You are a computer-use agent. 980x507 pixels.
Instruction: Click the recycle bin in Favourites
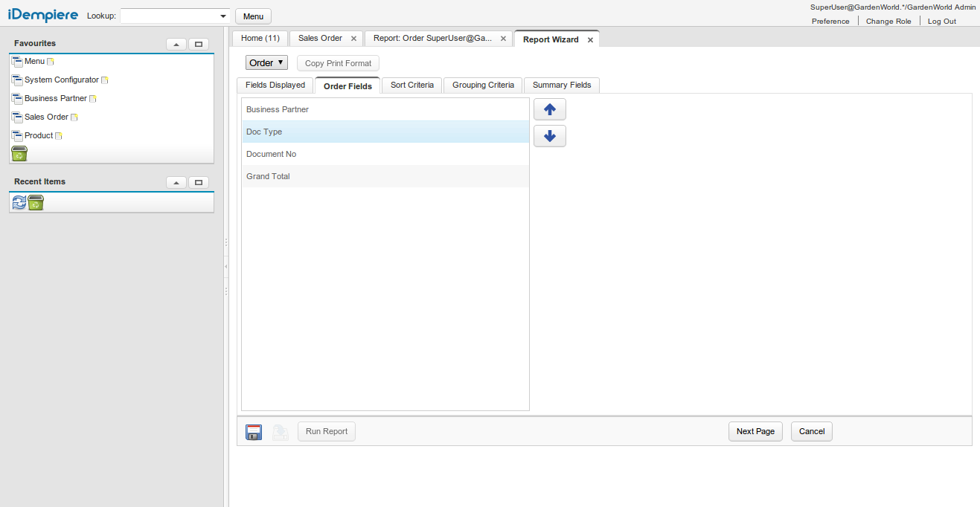[x=19, y=154]
